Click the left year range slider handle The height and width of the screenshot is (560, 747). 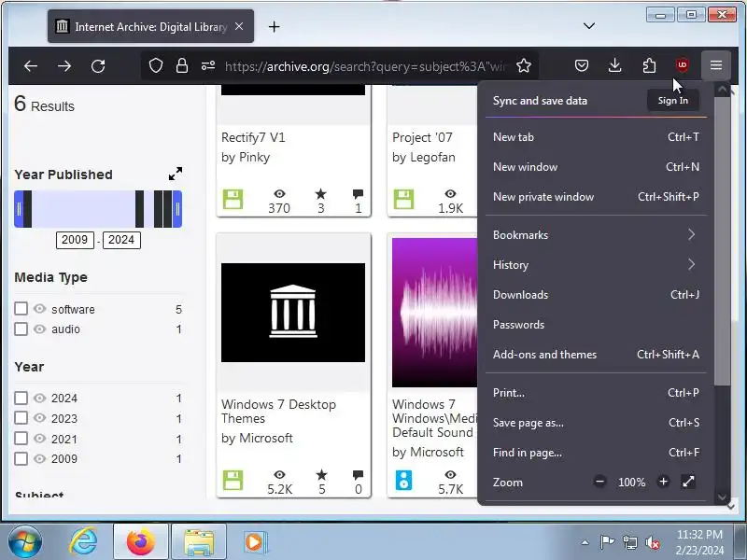tap(19, 208)
